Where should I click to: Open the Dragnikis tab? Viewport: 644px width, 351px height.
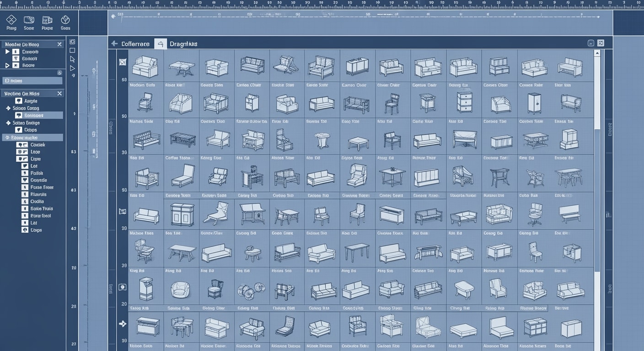183,44
